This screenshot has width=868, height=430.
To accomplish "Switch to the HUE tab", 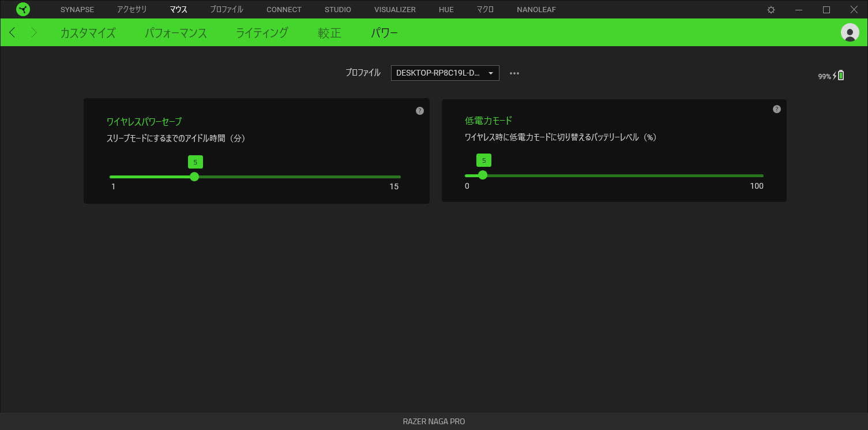I will tap(446, 10).
